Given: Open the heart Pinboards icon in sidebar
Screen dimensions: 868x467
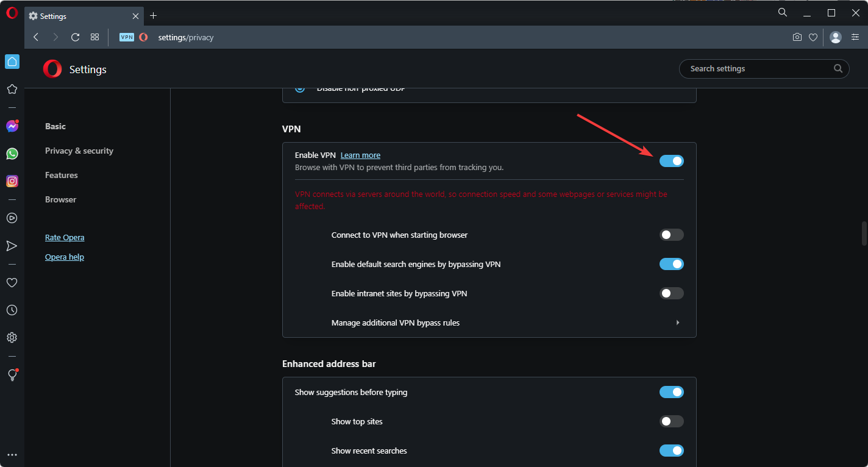Looking at the screenshot, I should tap(12, 282).
